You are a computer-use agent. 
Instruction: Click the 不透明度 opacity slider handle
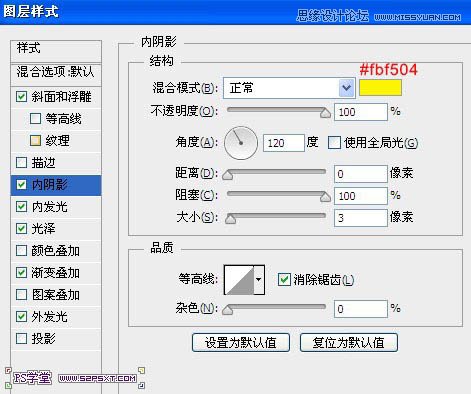(x=325, y=113)
